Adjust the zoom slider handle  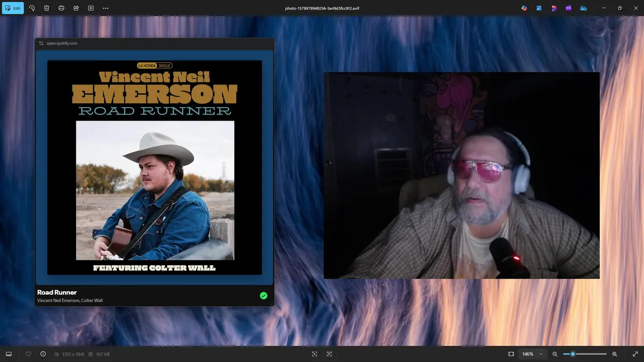(x=573, y=354)
